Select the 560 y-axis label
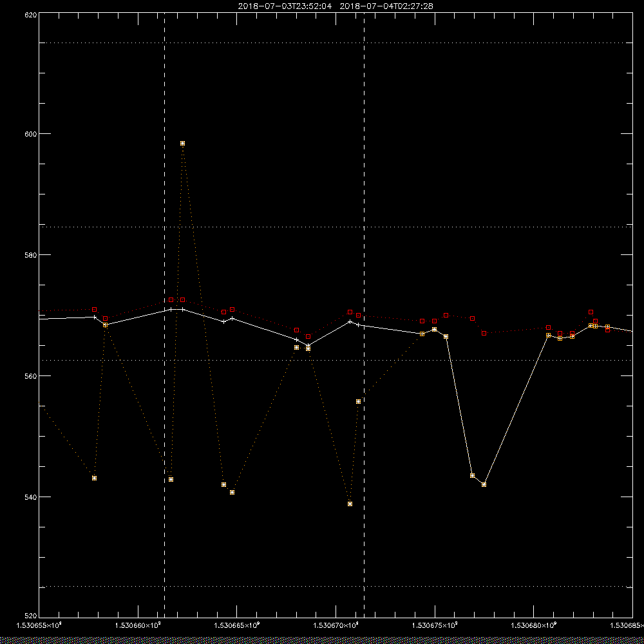 point(31,376)
